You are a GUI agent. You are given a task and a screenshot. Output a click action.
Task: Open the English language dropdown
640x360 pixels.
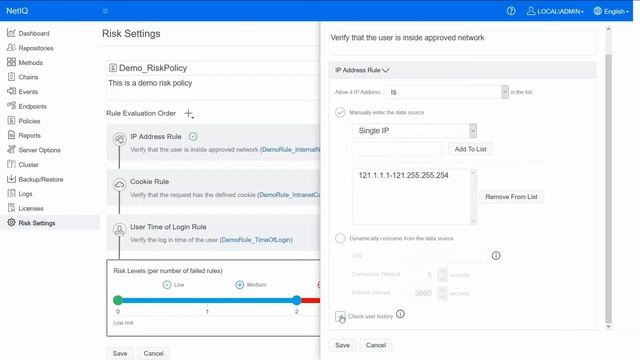point(611,11)
